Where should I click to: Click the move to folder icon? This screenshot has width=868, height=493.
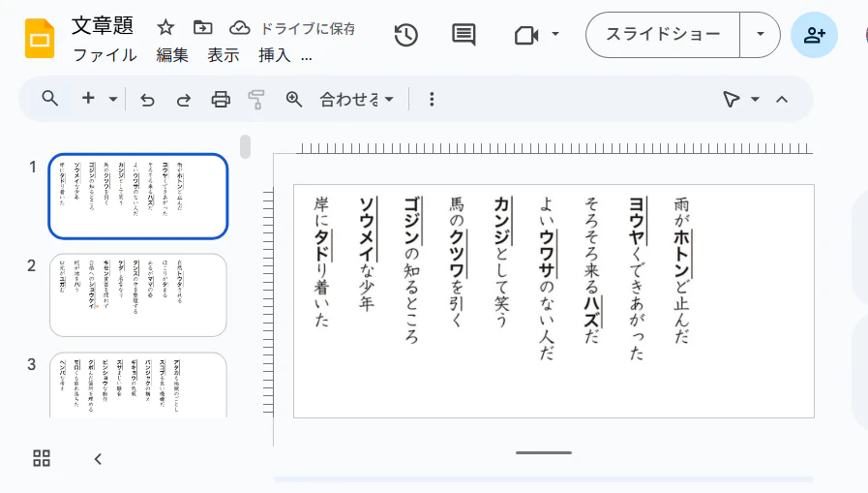pos(202,27)
